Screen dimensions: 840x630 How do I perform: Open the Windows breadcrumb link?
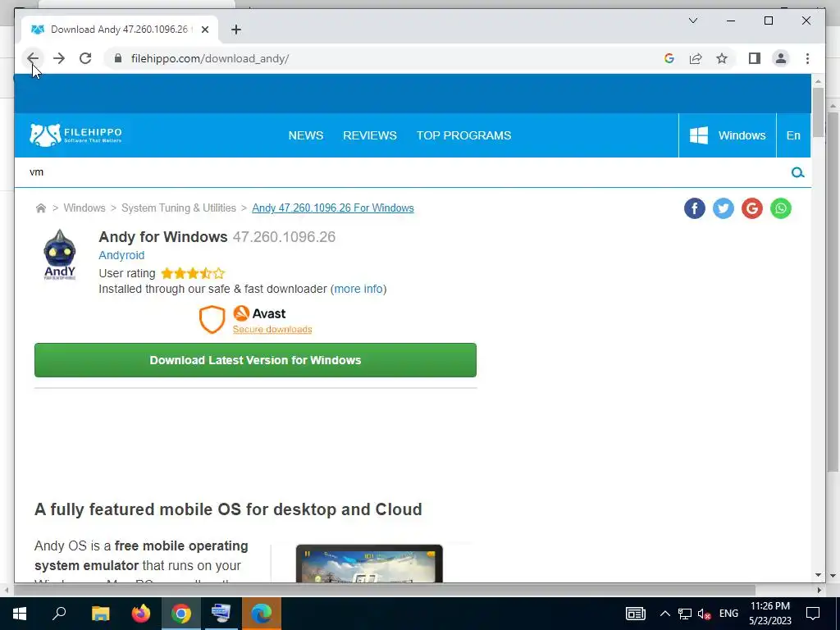tap(84, 208)
